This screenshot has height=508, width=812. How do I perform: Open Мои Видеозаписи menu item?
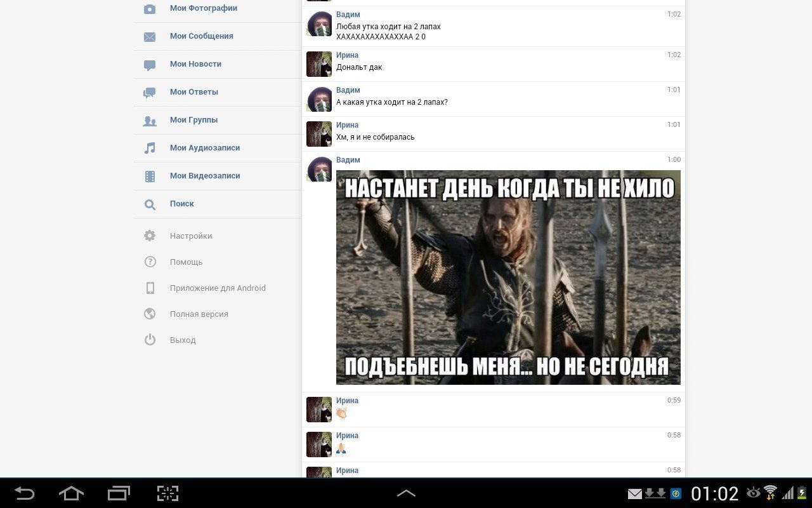pos(217,176)
